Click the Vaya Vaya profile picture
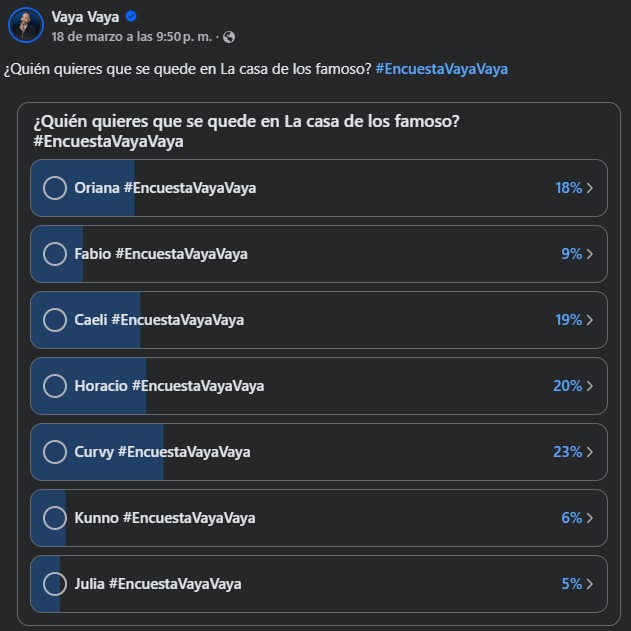Screen dimensions: 631x631 point(26,25)
